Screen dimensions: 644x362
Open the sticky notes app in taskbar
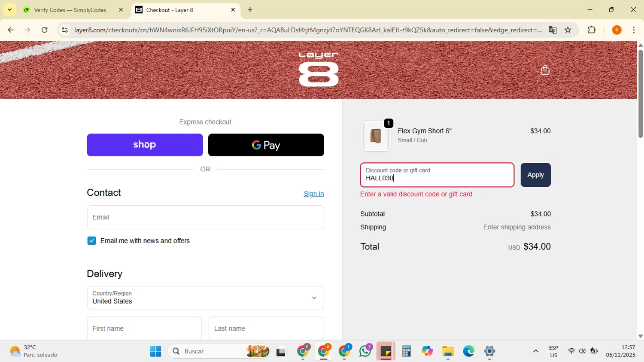pos(386,351)
